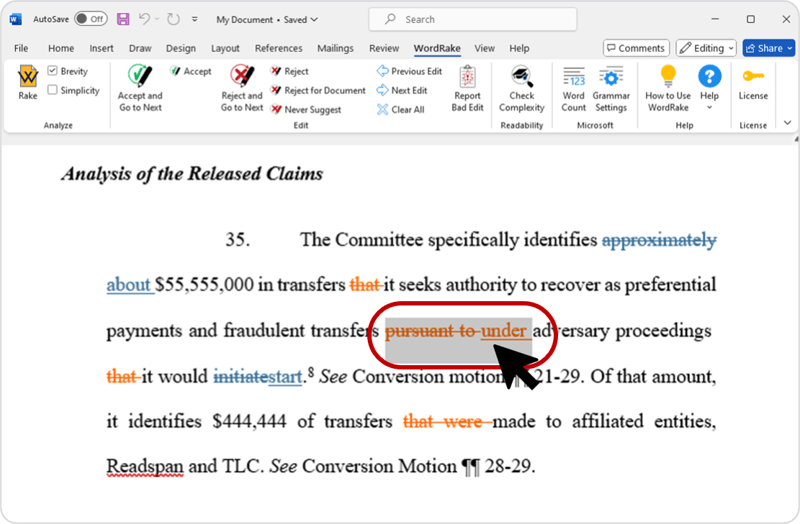Click the Comments button

pyautogui.click(x=636, y=48)
